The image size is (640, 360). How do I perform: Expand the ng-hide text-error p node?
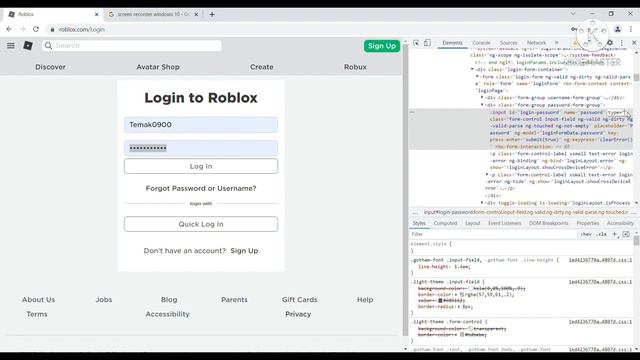[487, 174]
